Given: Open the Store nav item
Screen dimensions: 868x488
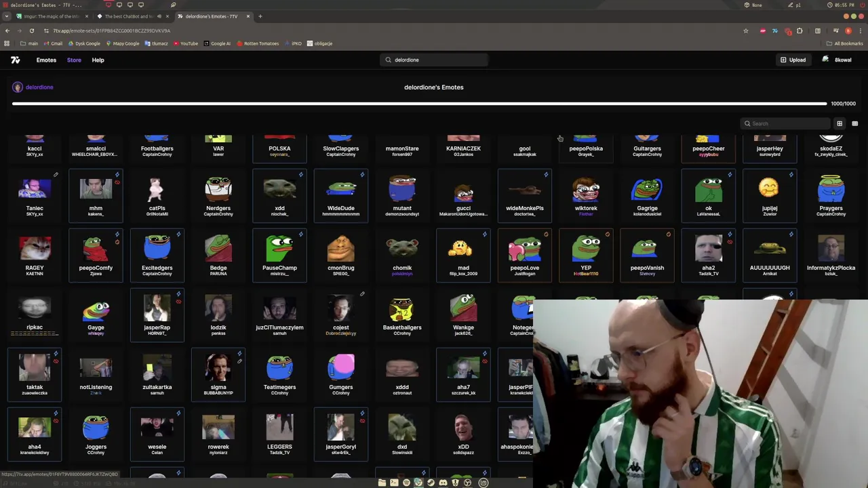Looking at the screenshot, I should 74,60.
